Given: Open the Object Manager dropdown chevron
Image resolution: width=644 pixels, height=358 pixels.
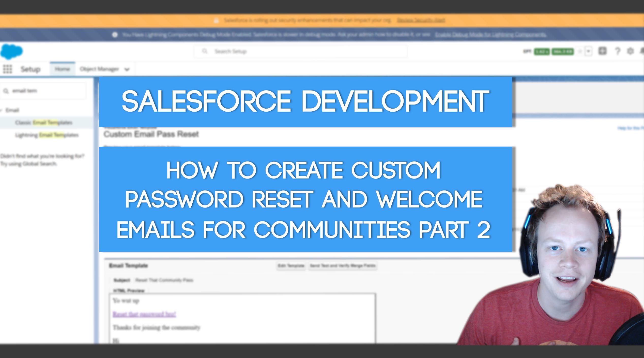Looking at the screenshot, I should pyautogui.click(x=126, y=69).
